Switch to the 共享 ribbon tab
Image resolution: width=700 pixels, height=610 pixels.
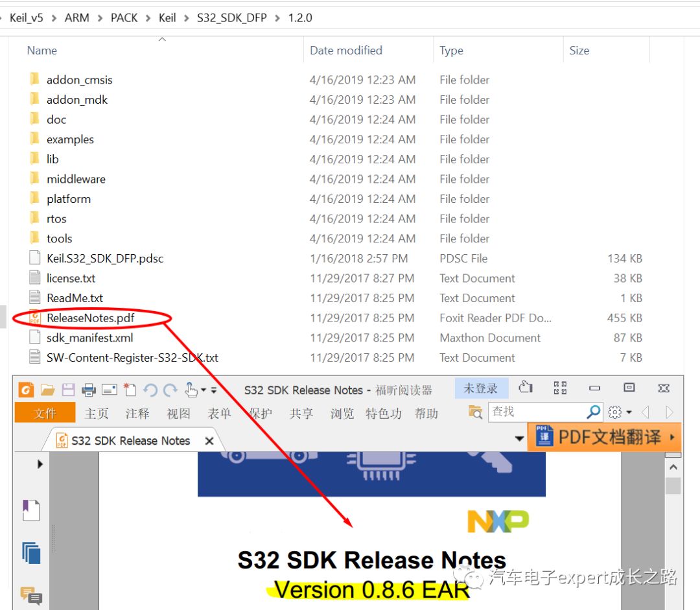coord(301,414)
